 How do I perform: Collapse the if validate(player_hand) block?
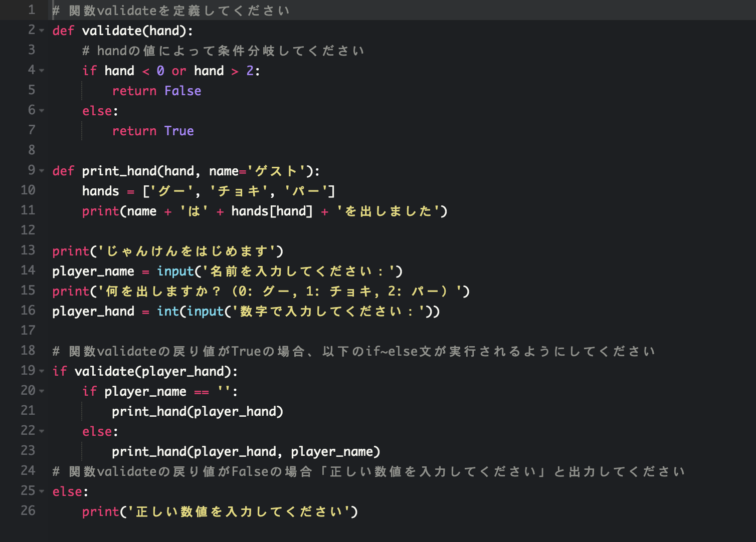(41, 371)
